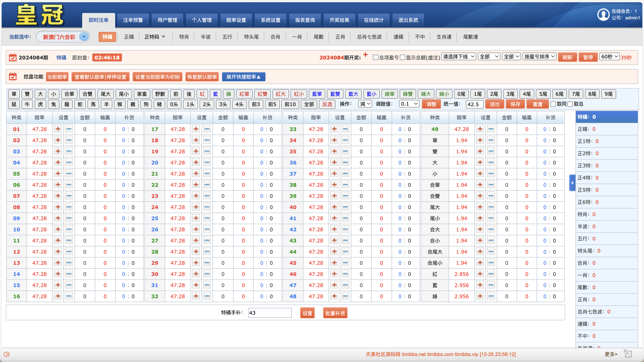Viewport: 644px width, 362px height.
Task: Check the 显示总额(虚注) checkbox
Action: tap(402, 58)
